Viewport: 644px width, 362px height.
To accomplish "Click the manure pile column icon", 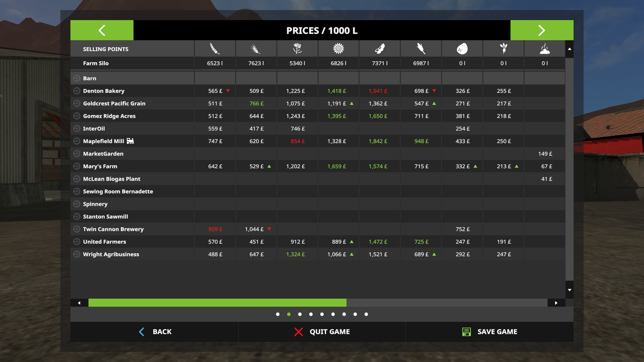I will [545, 49].
